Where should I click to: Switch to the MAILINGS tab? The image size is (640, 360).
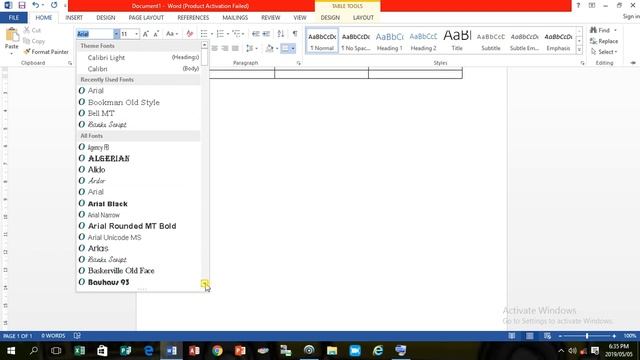pos(235,18)
